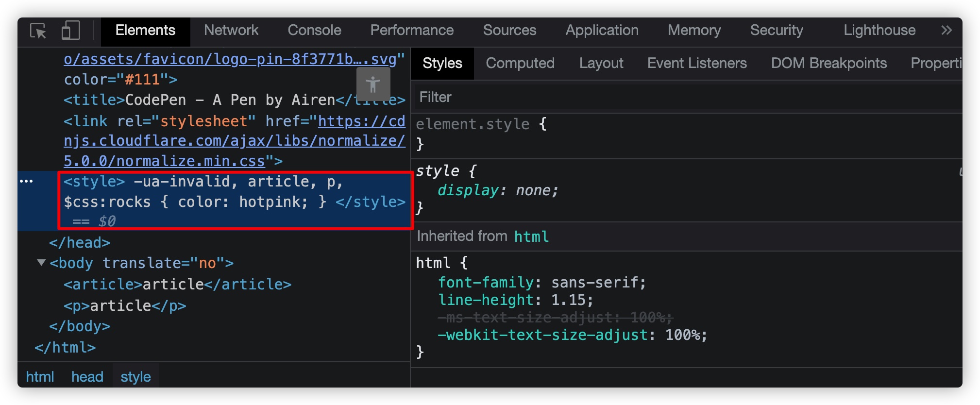Activate the inspect element picker icon
This screenshot has height=405, width=980.
pyautogui.click(x=38, y=31)
